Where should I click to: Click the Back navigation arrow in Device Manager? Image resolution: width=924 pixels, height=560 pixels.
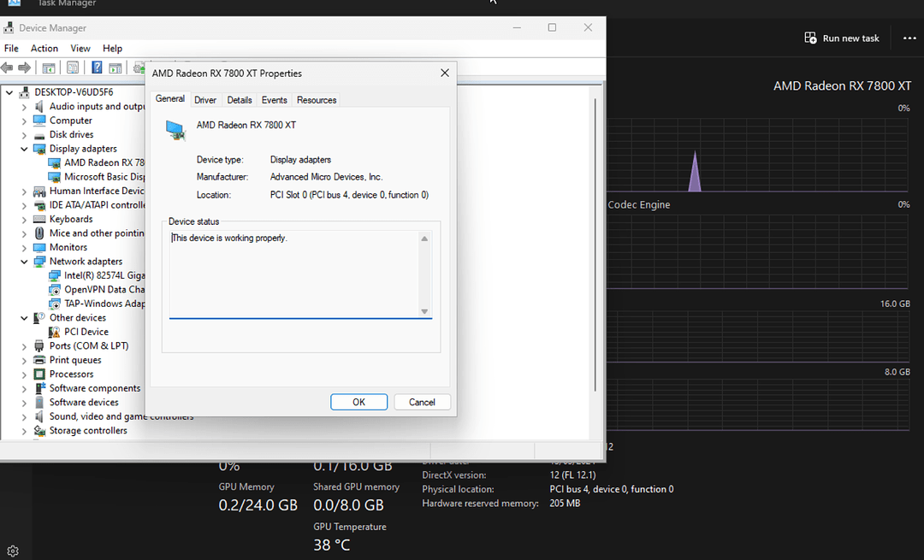pyautogui.click(x=8, y=68)
